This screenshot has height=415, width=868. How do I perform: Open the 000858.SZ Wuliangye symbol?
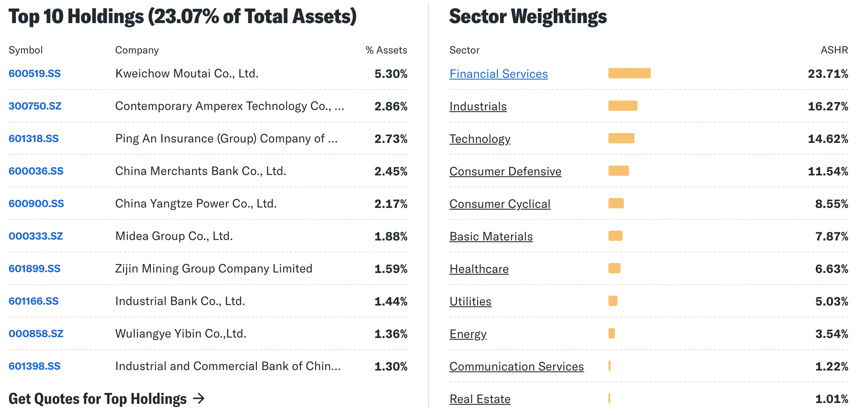coord(36,334)
